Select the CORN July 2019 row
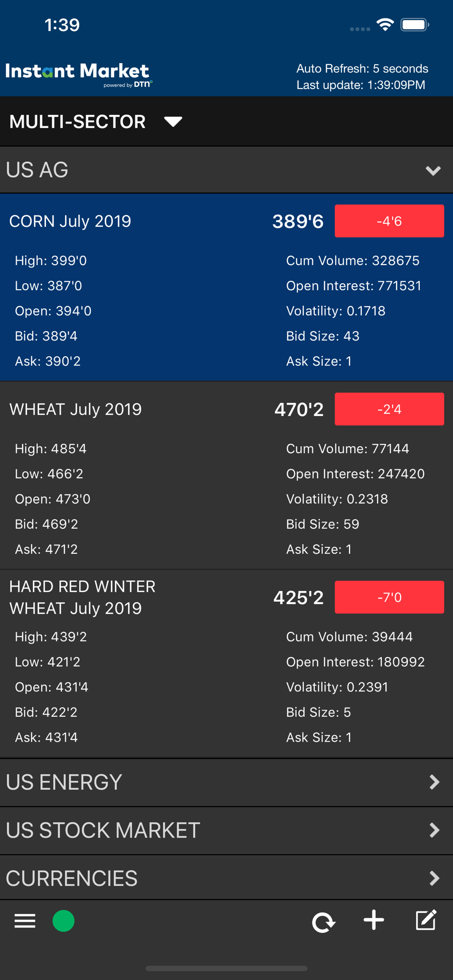The height and width of the screenshot is (980, 453). pos(226,288)
